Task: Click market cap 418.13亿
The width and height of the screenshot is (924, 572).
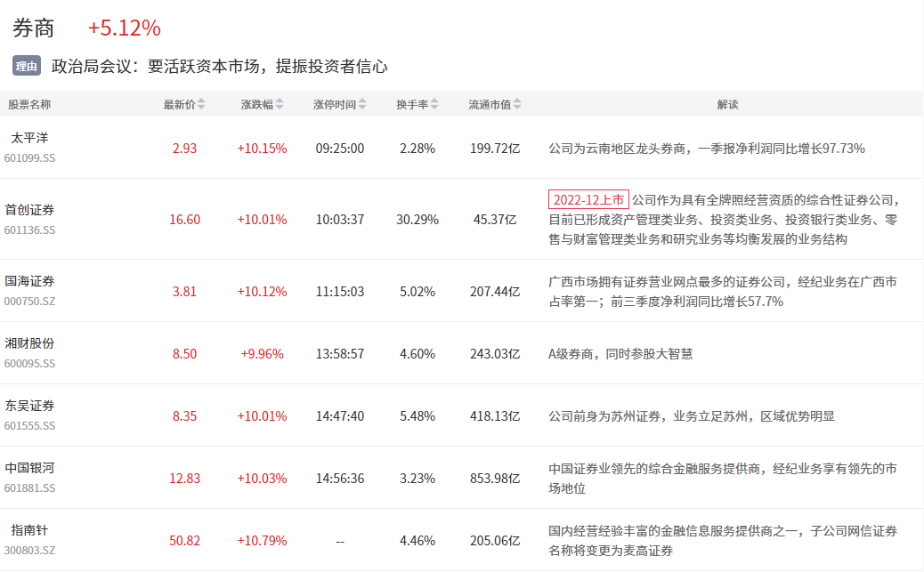Action: pyautogui.click(x=495, y=416)
